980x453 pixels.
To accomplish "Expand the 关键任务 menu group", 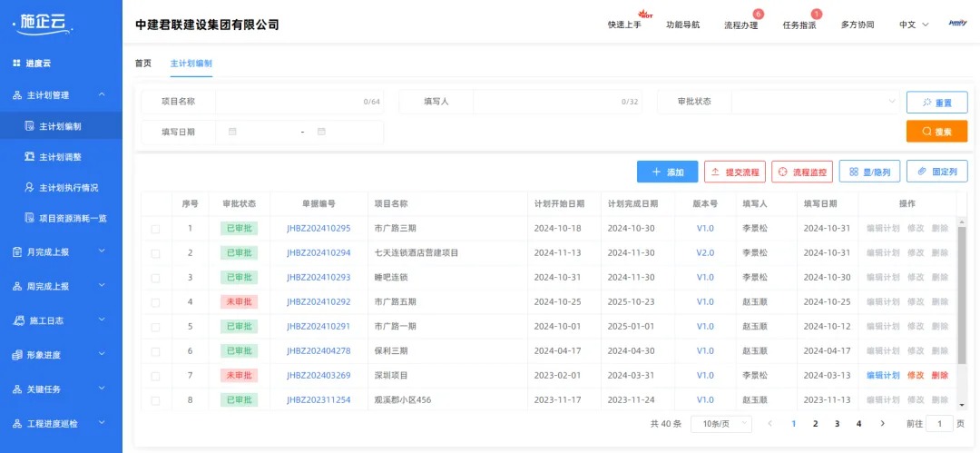I will [102, 389].
